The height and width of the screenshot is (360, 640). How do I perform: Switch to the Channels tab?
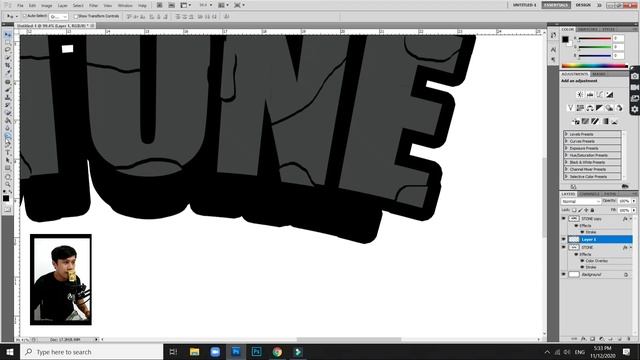click(x=589, y=194)
